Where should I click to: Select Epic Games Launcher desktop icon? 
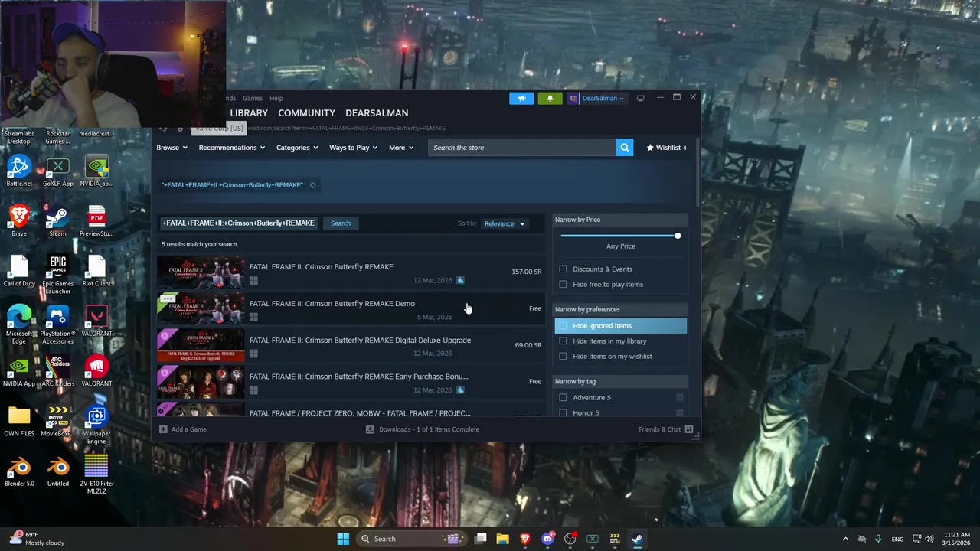click(57, 275)
